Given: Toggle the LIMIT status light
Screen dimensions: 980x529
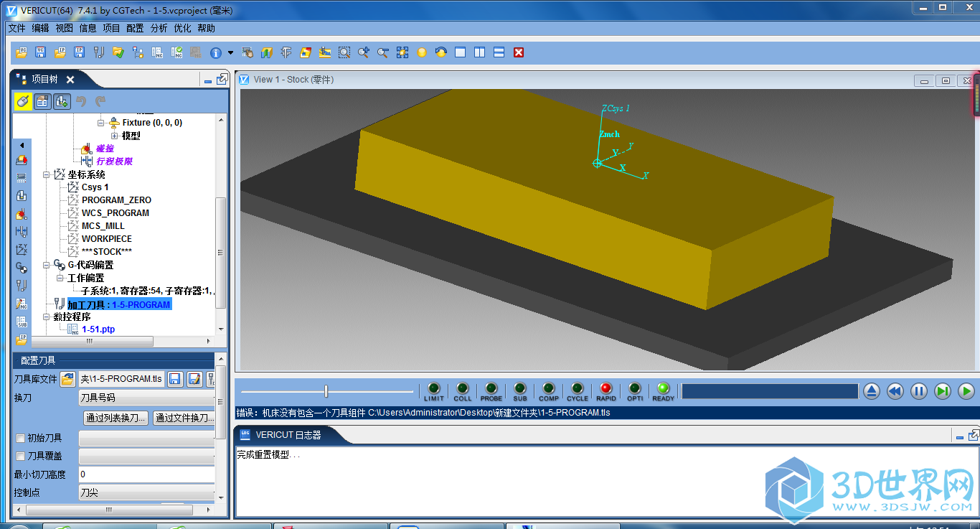Looking at the screenshot, I should pyautogui.click(x=434, y=391).
